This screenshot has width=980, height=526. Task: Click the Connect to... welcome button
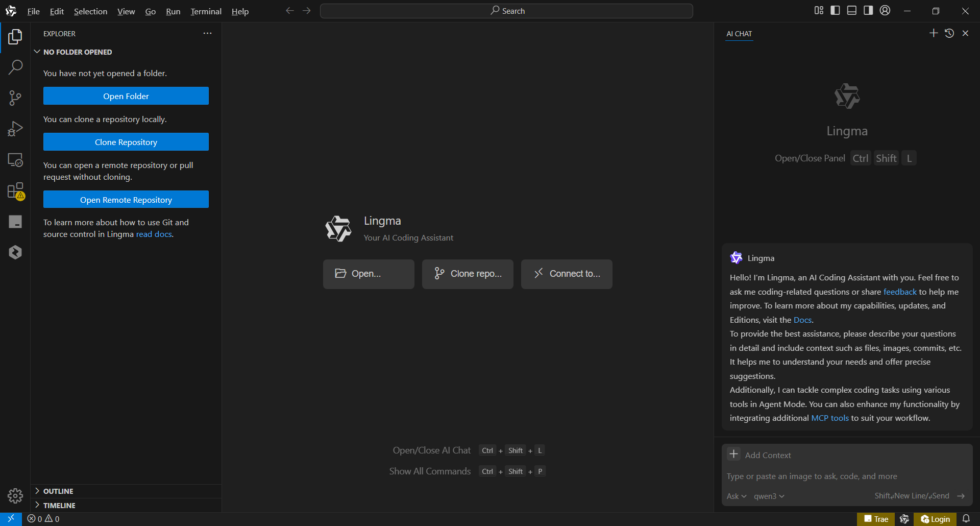tap(567, 274)
